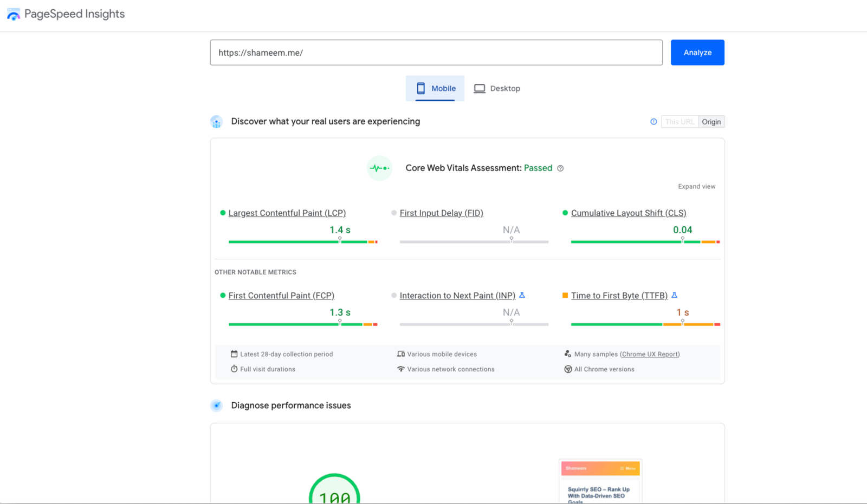Click the Core Web Vitals pulse icon
Screen dimensions: 867x504
pos(379,168)
